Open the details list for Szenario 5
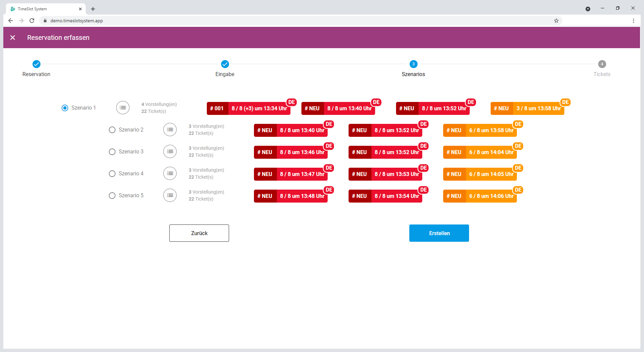644x352 pixels. coord(170,195)
